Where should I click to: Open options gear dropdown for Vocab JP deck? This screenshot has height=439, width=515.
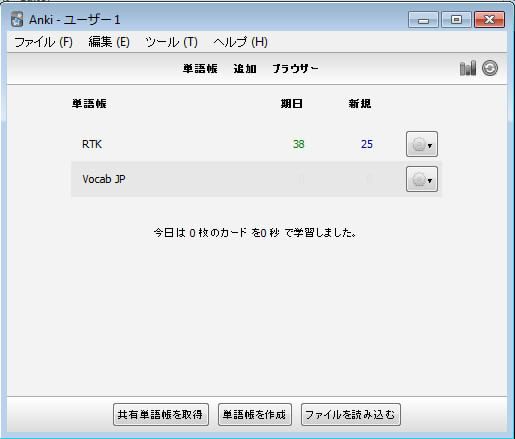[422, 179]
